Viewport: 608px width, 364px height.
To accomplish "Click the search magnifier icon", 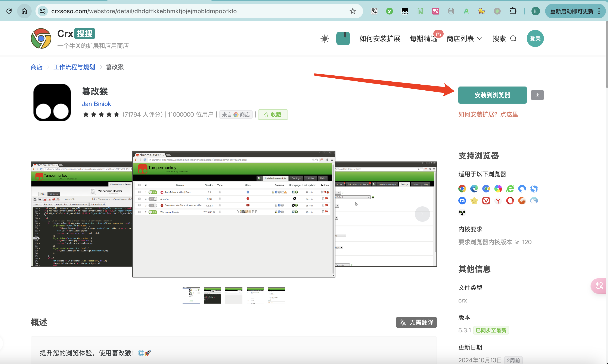I will [x=513, y=38].
